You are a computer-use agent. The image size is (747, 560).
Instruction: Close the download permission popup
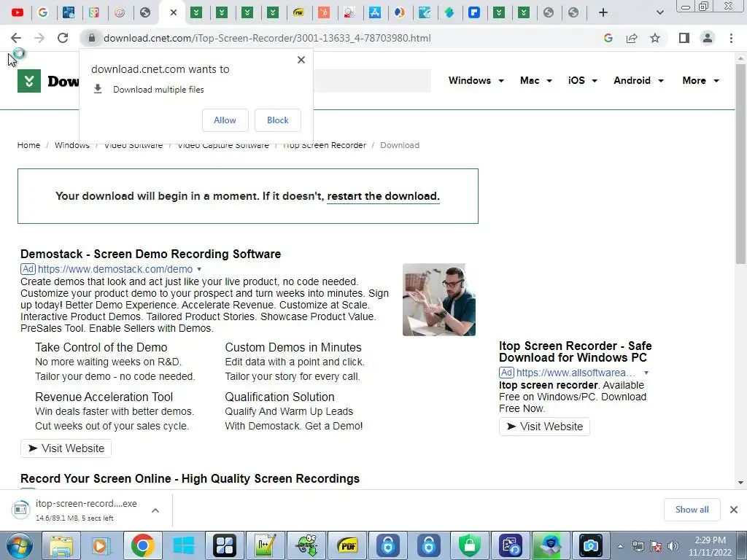pos(301,60)
